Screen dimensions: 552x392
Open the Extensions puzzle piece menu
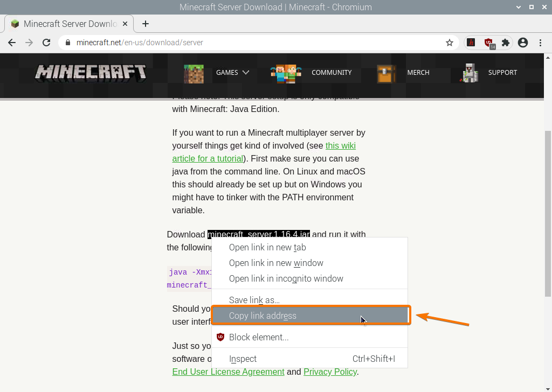tap(506, 43)
